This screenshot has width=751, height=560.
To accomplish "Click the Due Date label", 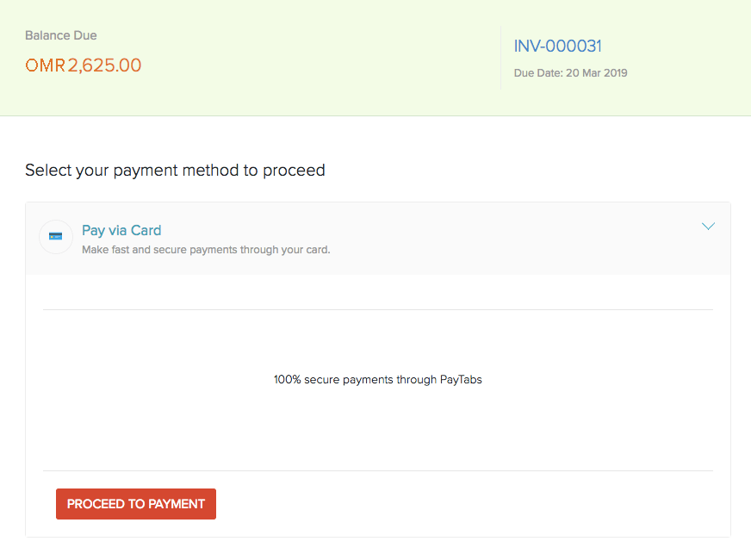I will point(537,73).
